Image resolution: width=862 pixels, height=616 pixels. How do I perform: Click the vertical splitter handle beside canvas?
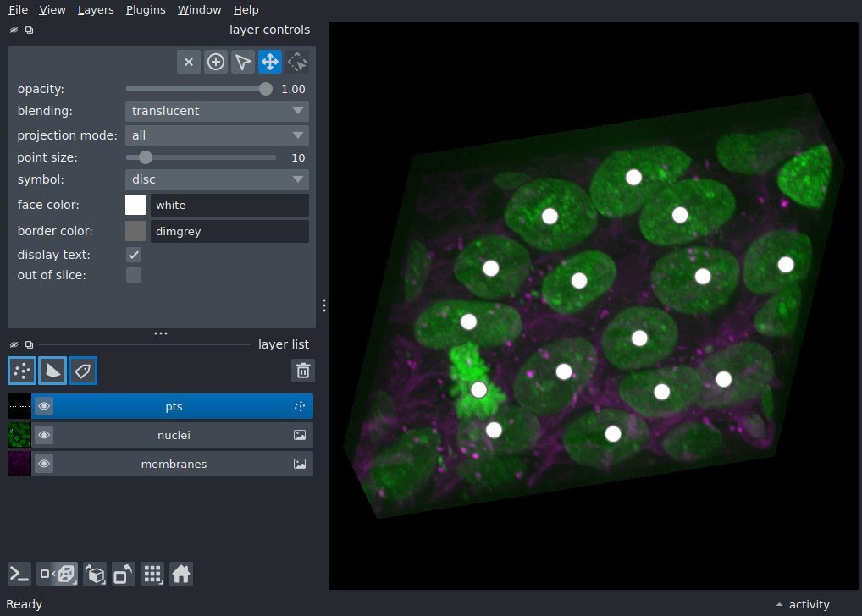[x=324, y=305]
